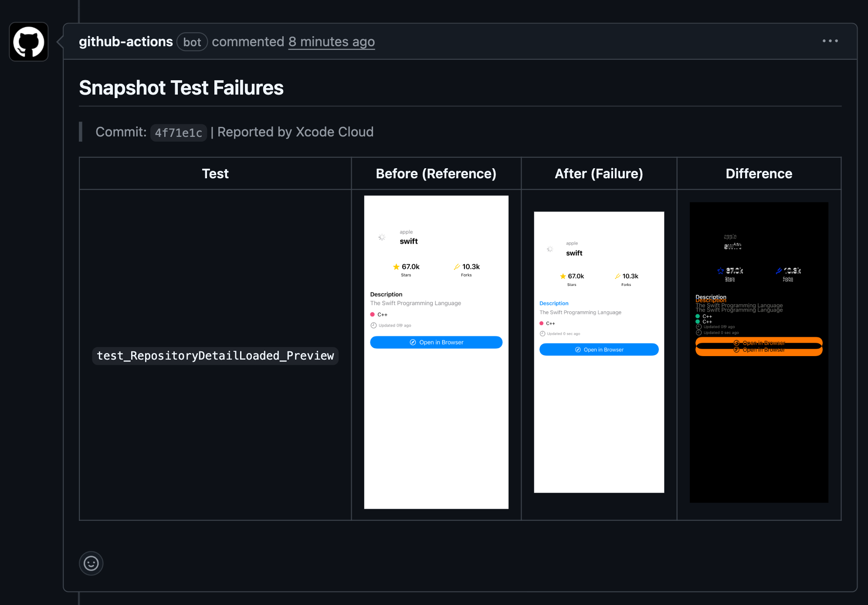Click the 'bot' label badge

coord(192,42)
